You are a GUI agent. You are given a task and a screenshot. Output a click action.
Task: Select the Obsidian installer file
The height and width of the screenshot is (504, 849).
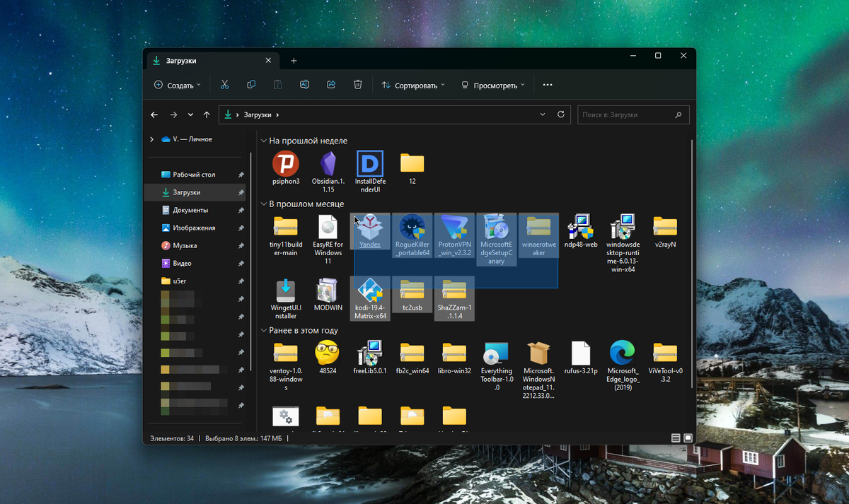click(328, 164)
